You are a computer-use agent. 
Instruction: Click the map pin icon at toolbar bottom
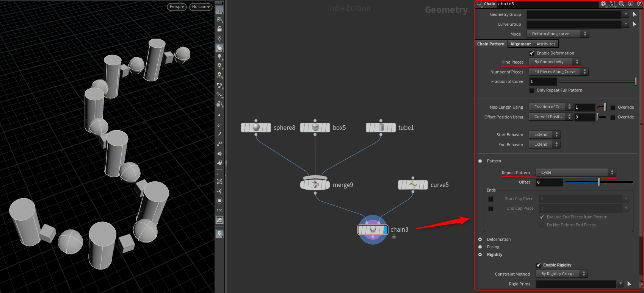(x=219, y=234)
